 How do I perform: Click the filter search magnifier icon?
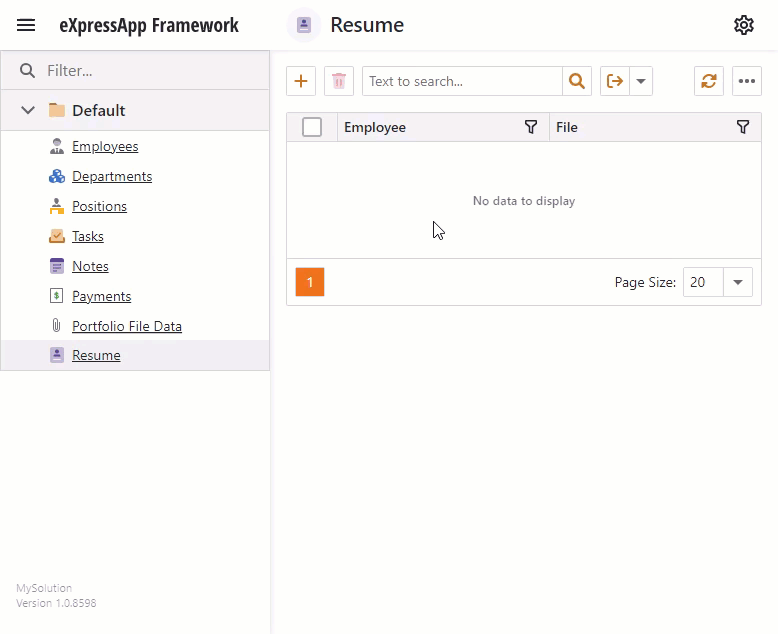(27, 70)
